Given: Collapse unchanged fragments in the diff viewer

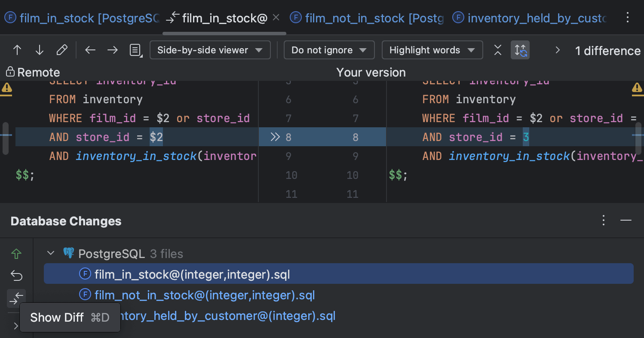Looking at the screenshot, I should tap(497, 50).
